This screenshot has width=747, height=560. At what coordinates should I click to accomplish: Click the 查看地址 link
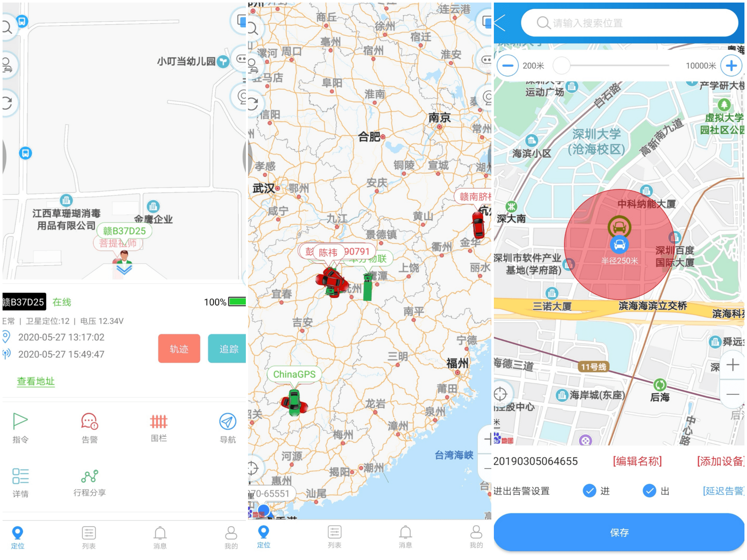point(36,381)
